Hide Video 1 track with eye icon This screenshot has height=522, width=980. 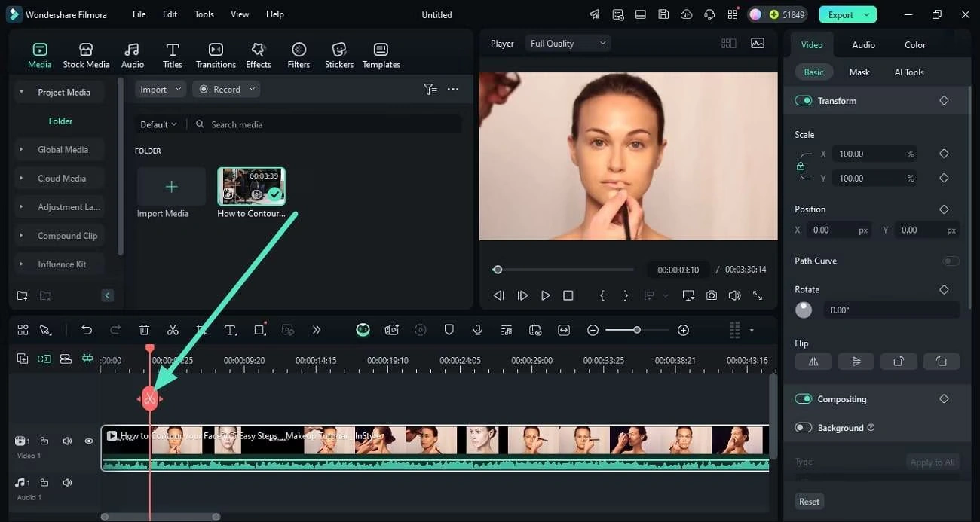(89, 441)
